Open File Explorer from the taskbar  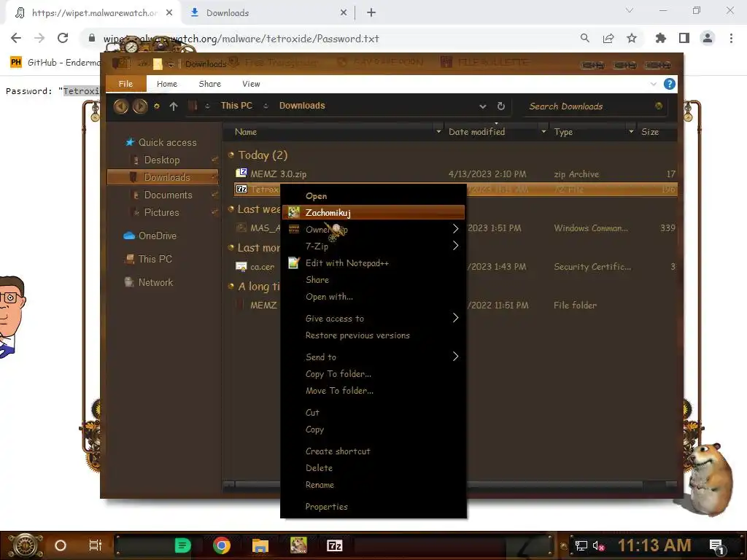coord(260,545)
